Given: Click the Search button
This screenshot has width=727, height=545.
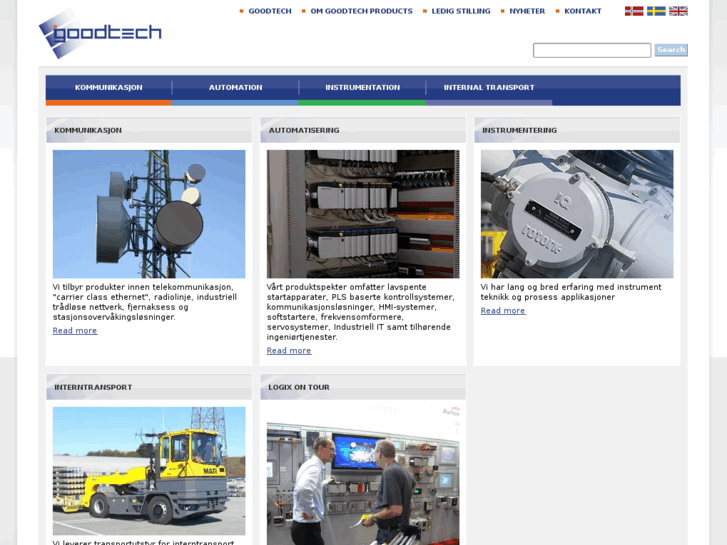Looking at the screenshot, I should point(671,50).
